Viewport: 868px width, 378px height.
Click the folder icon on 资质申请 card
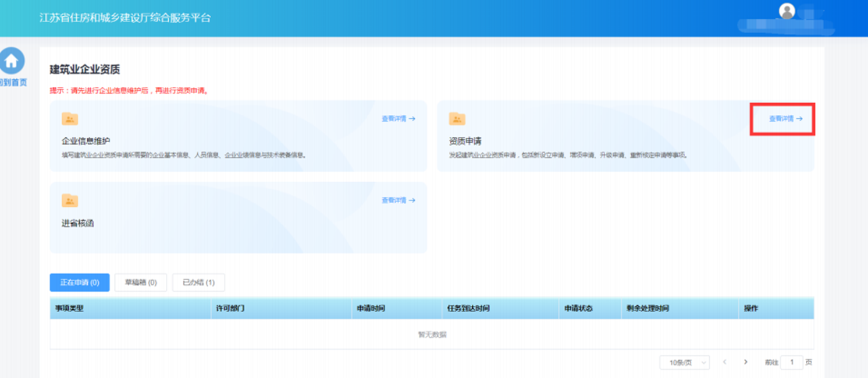coord(457,119)
